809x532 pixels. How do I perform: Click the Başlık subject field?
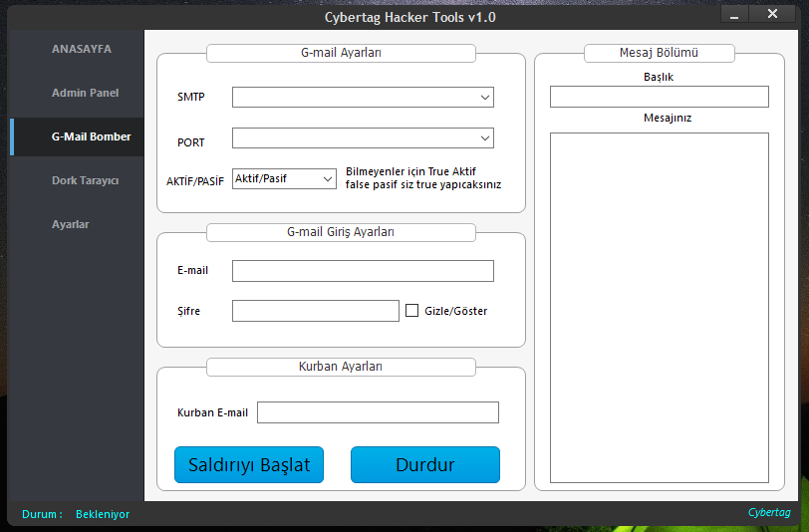coord(659,97)
